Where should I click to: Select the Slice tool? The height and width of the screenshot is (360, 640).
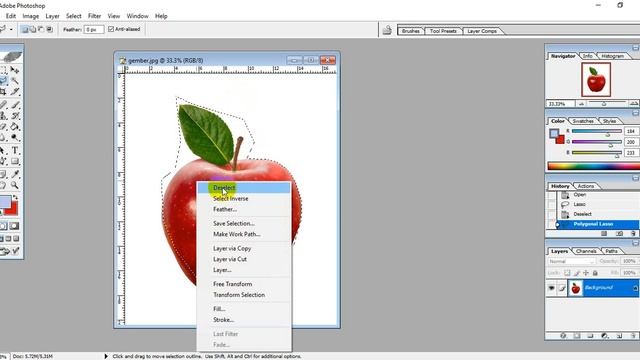click(15, 91)
